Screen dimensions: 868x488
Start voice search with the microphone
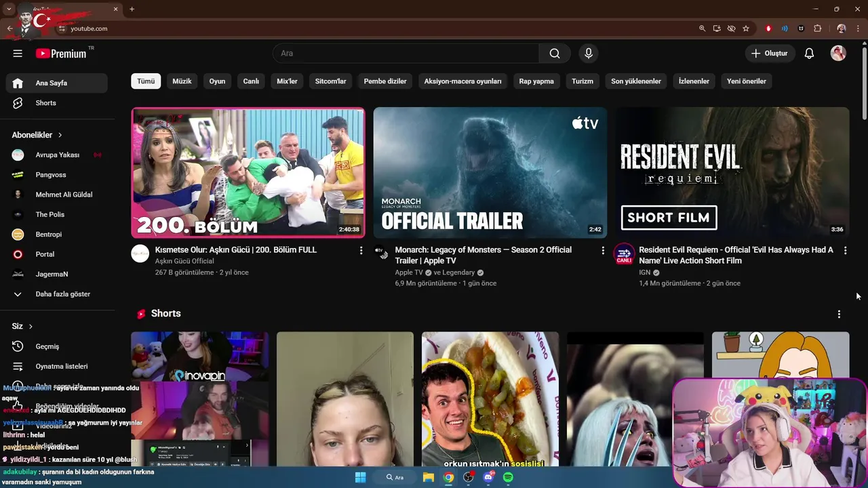(x=588, y=54)
